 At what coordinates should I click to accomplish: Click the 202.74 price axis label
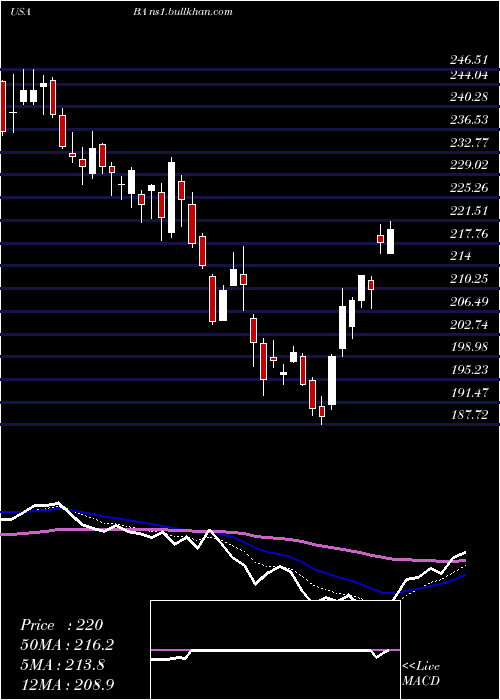click(468, 325)
